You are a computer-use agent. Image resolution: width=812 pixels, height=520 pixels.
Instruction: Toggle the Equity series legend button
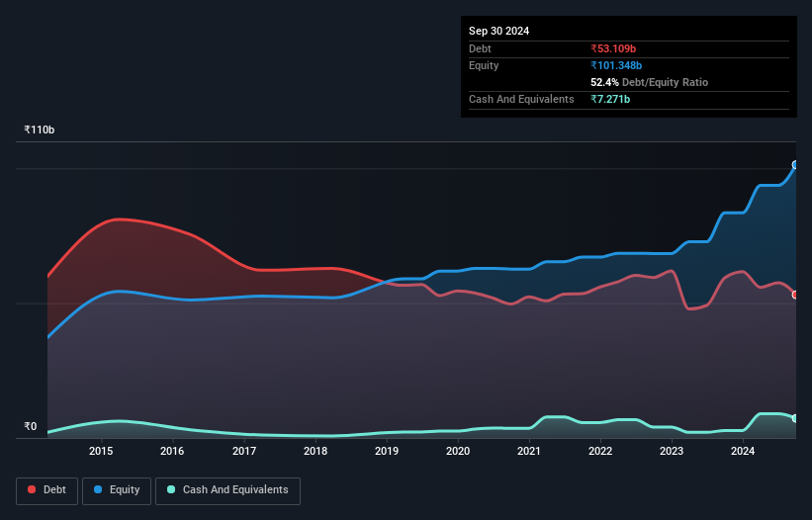(x=117, y=490)
